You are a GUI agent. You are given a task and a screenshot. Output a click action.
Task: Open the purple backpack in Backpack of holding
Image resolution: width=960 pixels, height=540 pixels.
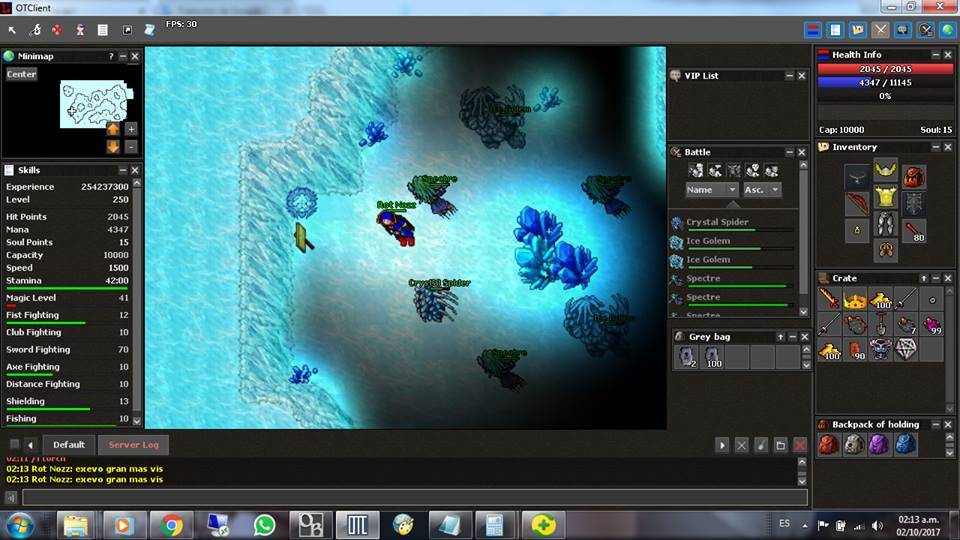[x=880, y=444]
